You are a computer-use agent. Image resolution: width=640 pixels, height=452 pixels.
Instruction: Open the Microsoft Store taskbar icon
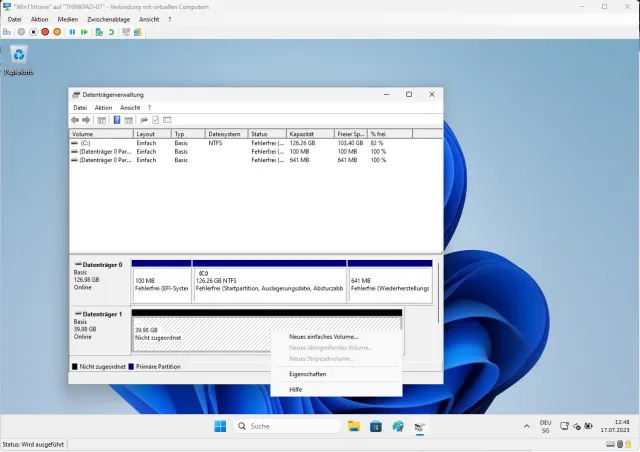[376, 426]
